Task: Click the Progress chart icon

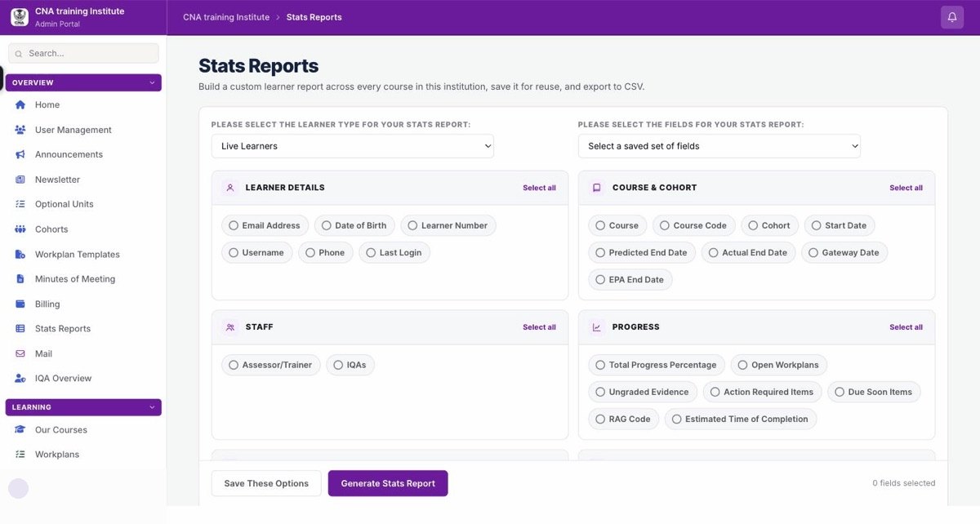Action: (597, 327)
